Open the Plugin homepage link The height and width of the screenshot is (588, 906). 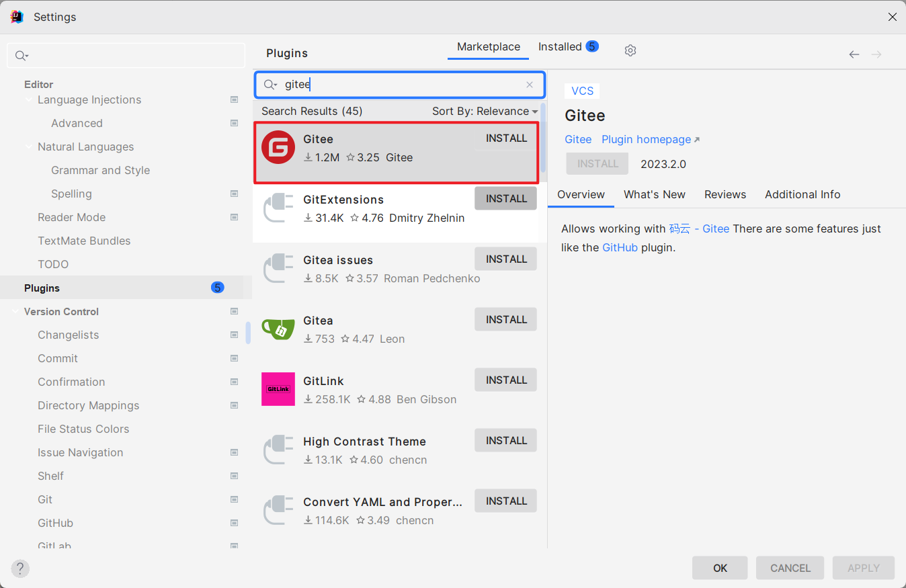(x=645, y=139)
